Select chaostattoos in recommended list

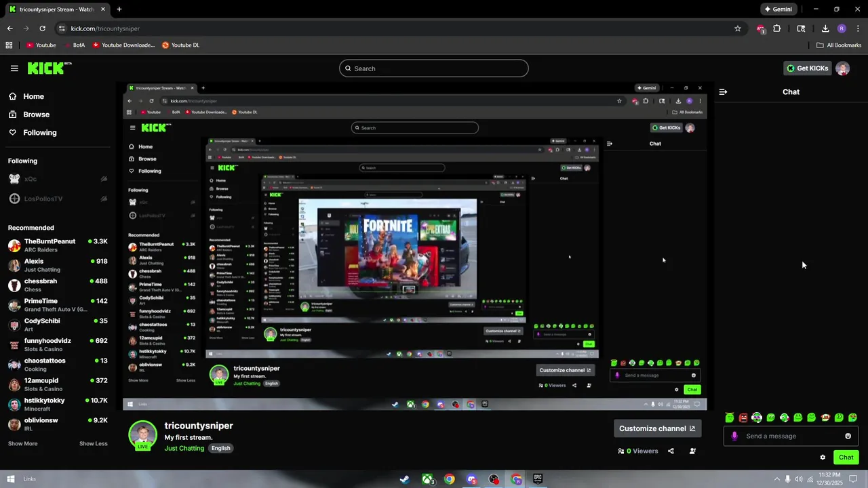(x=58, y=365)
